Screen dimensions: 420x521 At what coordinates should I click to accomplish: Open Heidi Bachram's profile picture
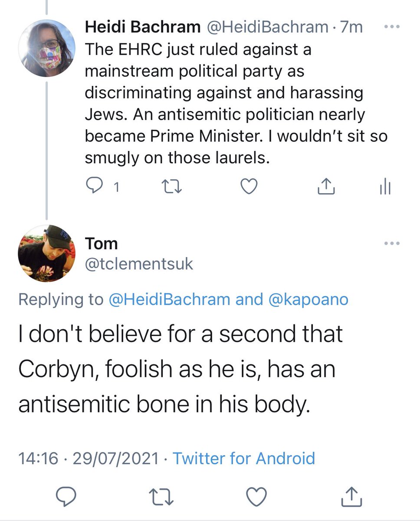46,48
